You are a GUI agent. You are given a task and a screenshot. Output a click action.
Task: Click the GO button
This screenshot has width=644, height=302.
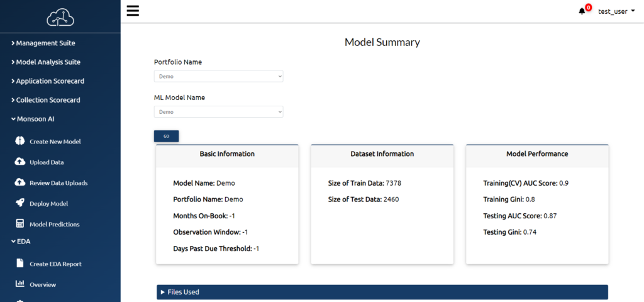(166, 137)
